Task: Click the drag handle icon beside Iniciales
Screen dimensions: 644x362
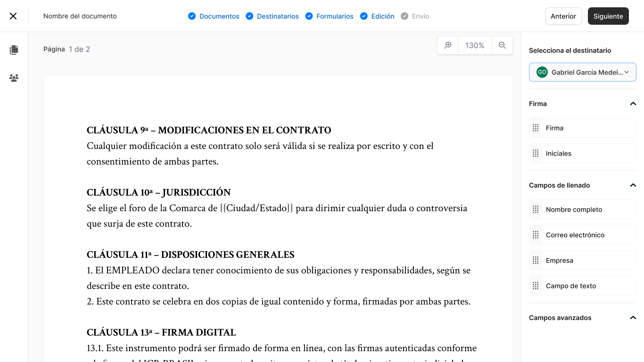Action: point(536,153)
